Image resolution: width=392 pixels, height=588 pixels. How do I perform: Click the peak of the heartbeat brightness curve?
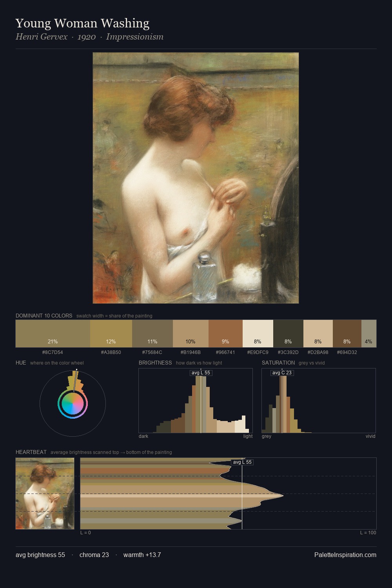[283, 496]
